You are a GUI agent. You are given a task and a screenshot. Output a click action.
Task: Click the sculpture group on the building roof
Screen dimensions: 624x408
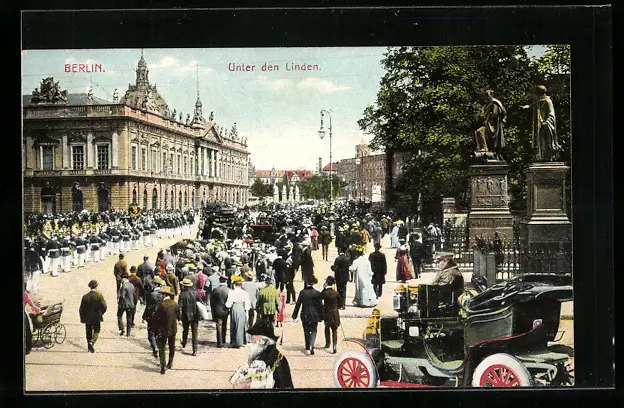tap(48, 92)
